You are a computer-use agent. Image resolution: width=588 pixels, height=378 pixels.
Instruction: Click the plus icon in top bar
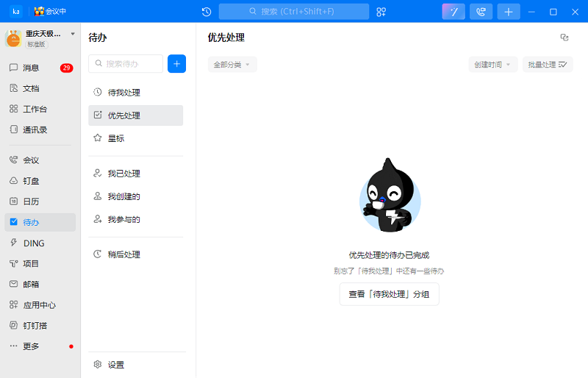point(509,12)
